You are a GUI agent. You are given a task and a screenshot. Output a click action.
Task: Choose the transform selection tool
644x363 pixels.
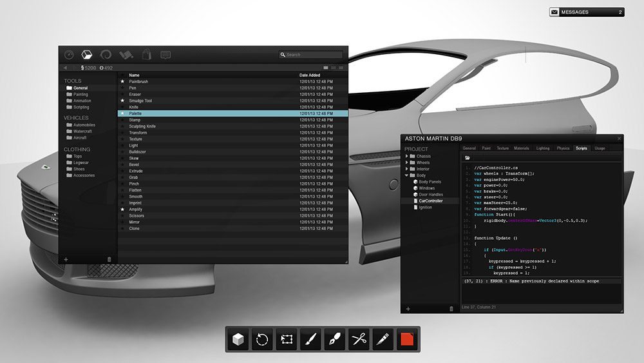click(x=285, y=338)
